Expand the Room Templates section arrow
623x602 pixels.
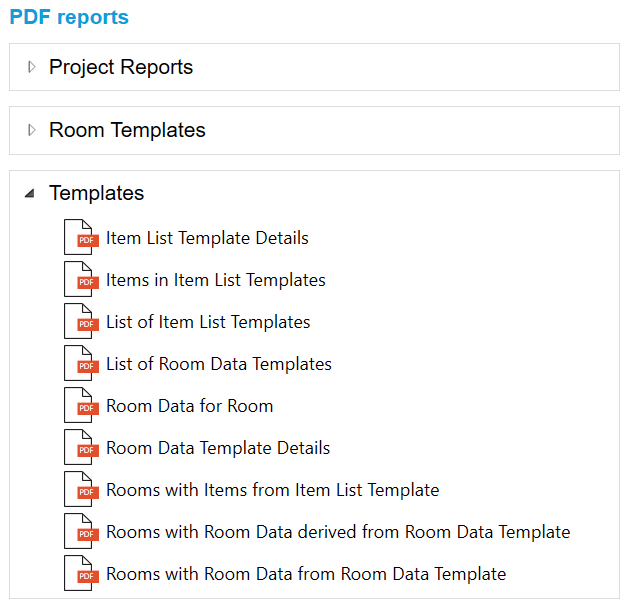31,131
